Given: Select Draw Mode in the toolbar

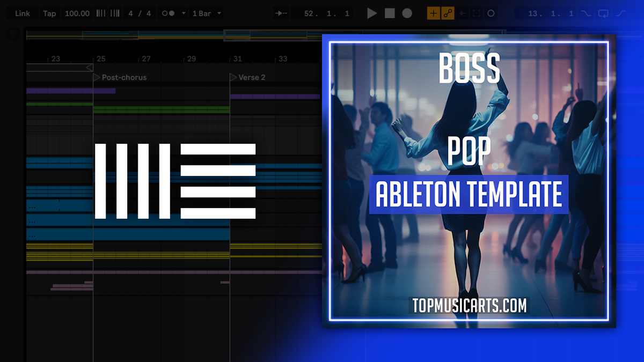Looking at the screenshot, I should pyautogui.click(x=433, y=13).
